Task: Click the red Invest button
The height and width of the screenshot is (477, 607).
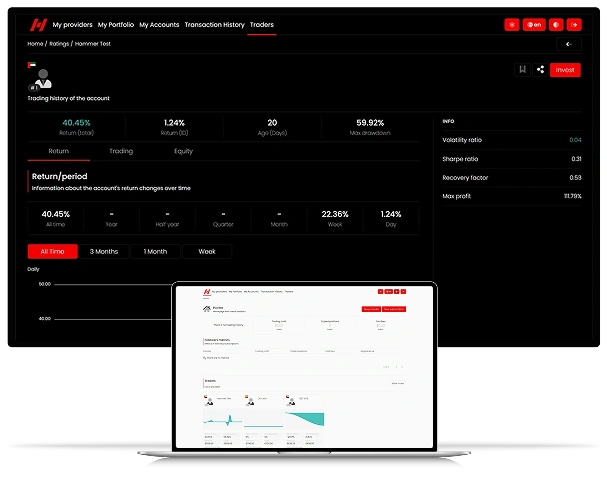Action: [565, 69]
